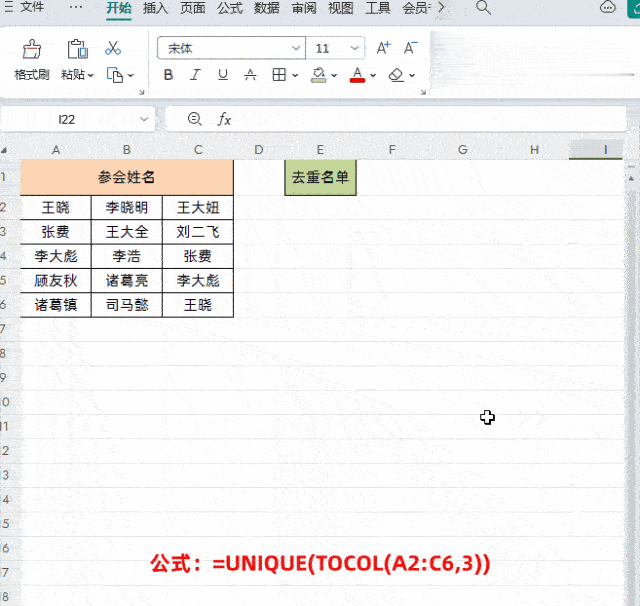Viewport: 640px width, 606px height.
Task: Click the zoom magnifier in formula bar
Action: [194, 119]
